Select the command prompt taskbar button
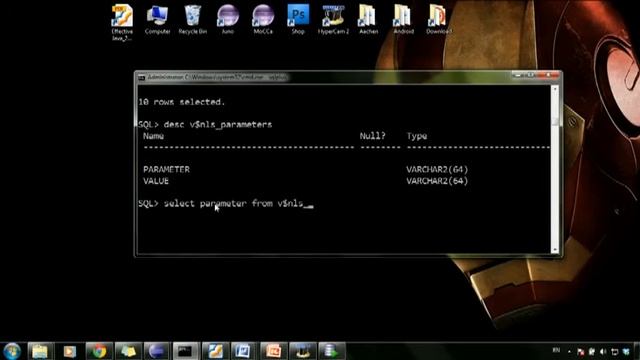 pos(185,351)
